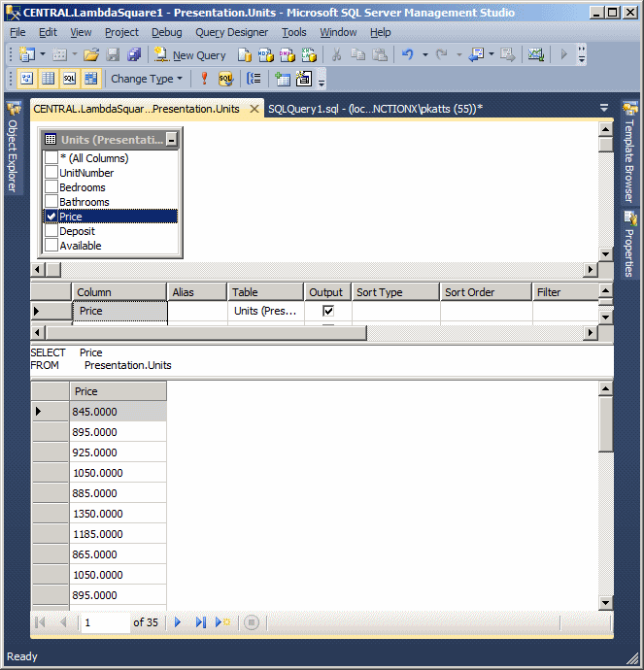The image size is (644, 670).
Task: Open the Query Designer menu
Action: tap(231, 32)
